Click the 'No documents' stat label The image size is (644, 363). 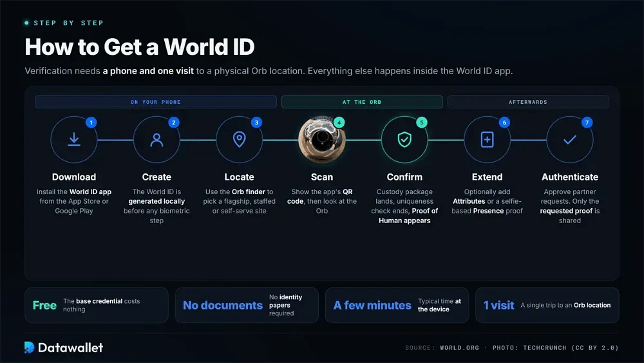tap(223, 305)
